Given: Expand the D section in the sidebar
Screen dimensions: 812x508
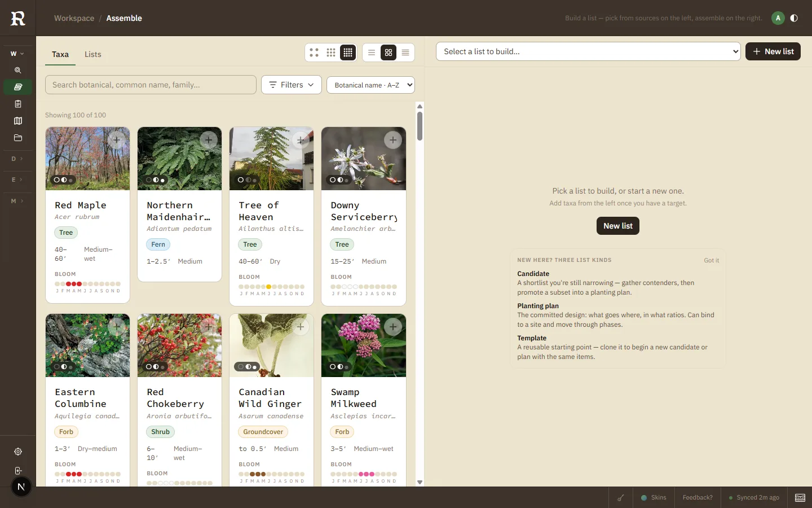Looking at the screenshot, I should [17, 159].
